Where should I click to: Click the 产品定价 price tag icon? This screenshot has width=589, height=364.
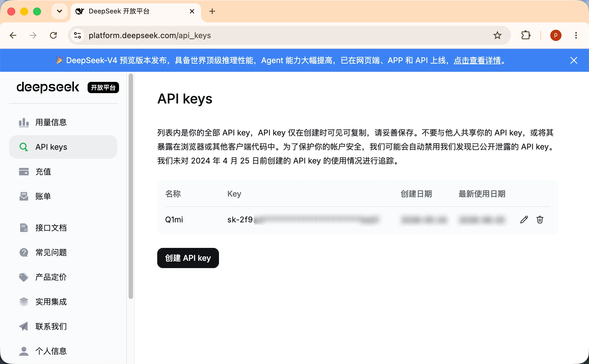tap(24, 277)
